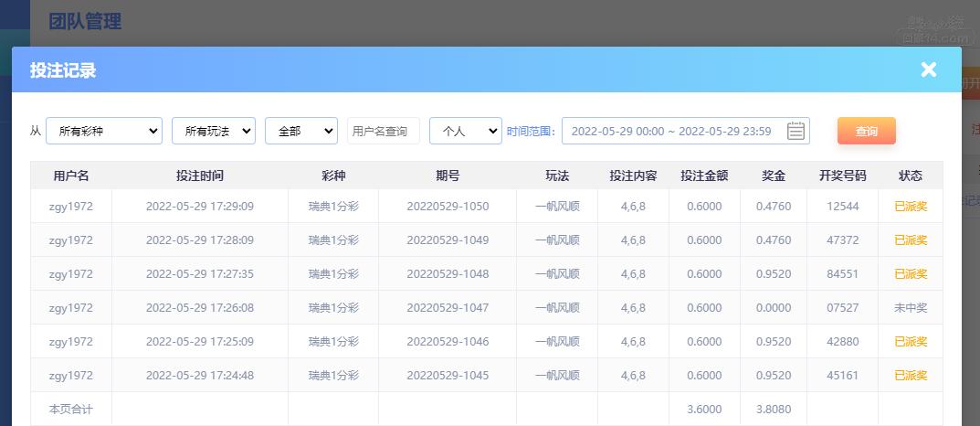Click draw number 07527

[x=842, y=308]
